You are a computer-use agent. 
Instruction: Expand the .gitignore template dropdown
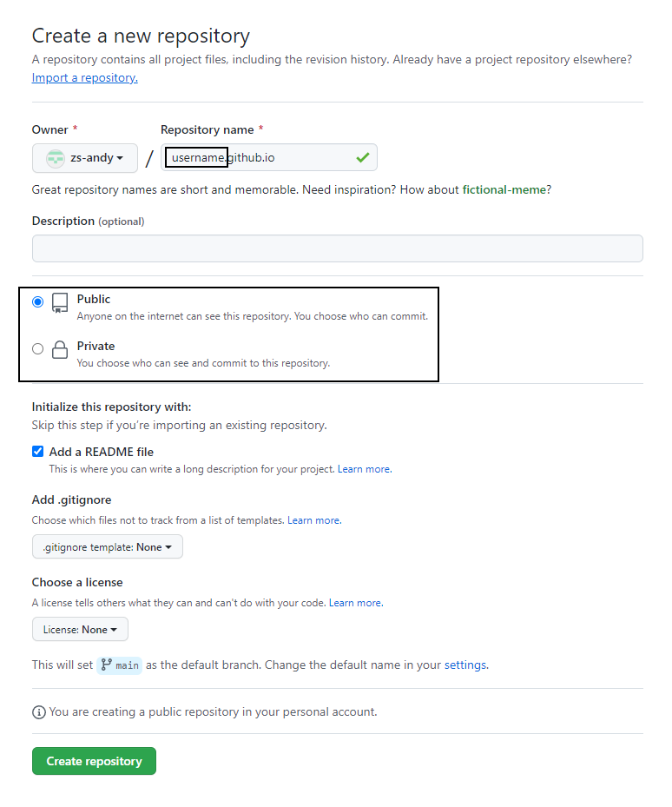click(108, 547)
